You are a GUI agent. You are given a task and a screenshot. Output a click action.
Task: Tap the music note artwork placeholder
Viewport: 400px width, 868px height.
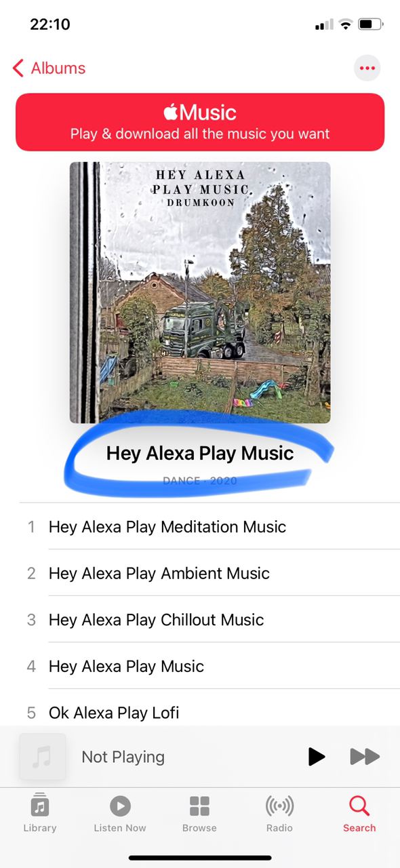pos(43,757)
